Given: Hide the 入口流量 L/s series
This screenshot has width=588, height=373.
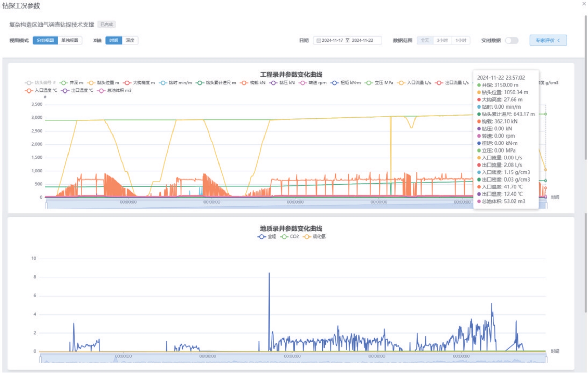Looking at the screenshot, I should [414, 83].
